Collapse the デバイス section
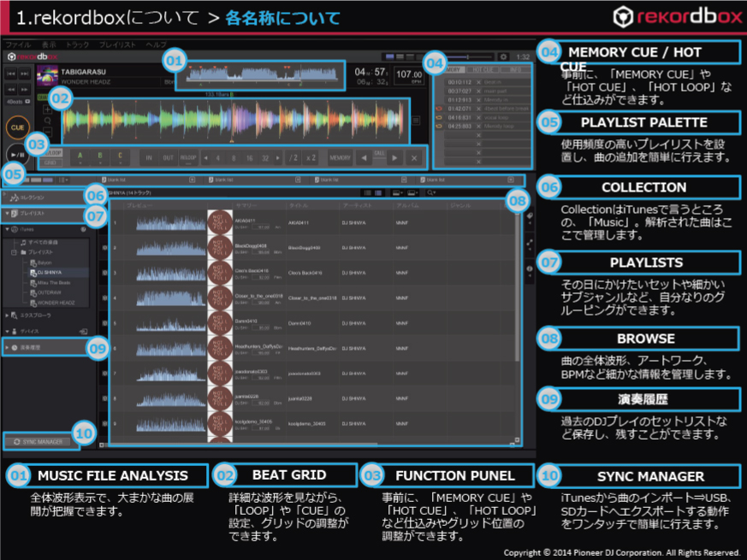The height and width of the screenshot is (560, 747). coord(7,332)
